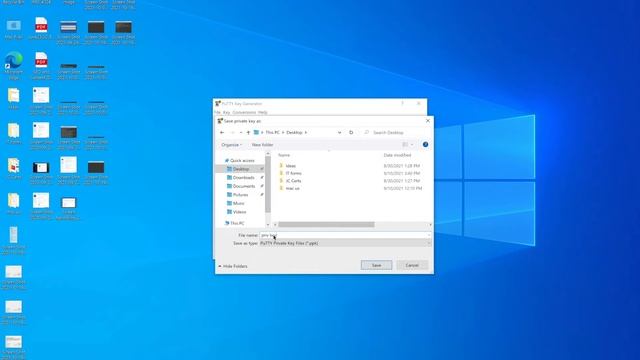Image resolution: width=640 pixels, height=360 pixels.
Task: Click the 1:28 PM date of Ideas
Action: point(402,166)
